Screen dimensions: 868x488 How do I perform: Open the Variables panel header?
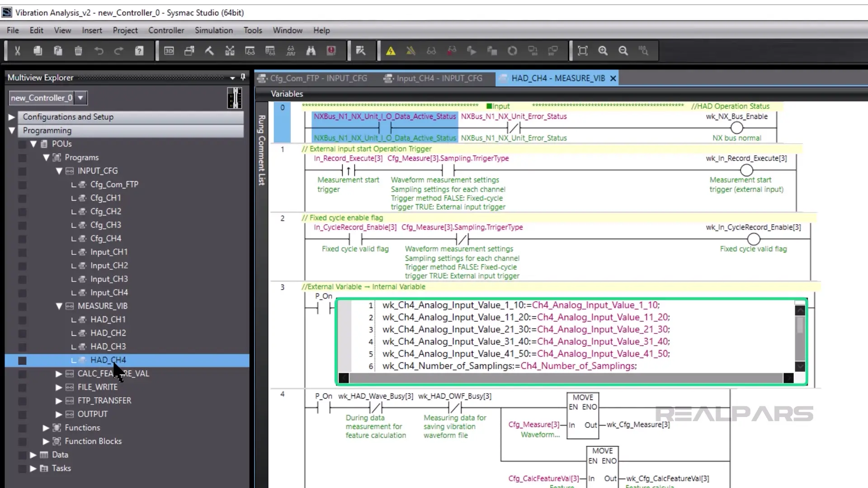point(287,94)
